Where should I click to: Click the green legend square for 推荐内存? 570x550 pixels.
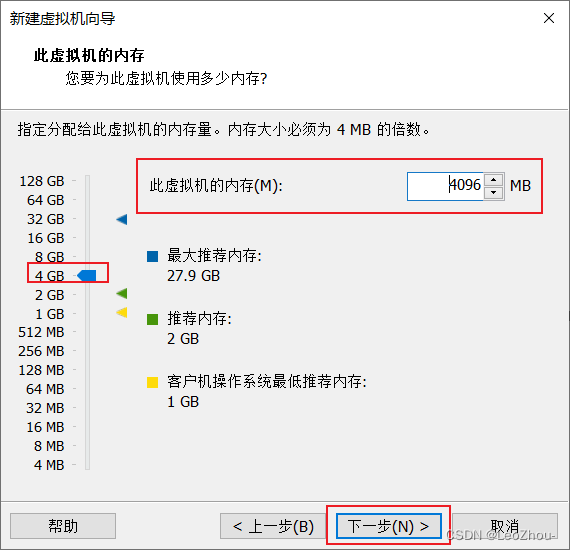(x=152, y=320)
